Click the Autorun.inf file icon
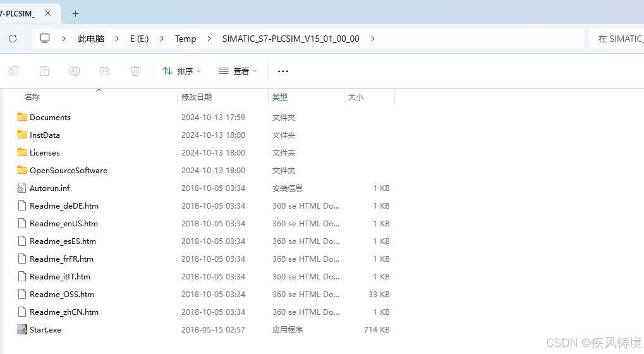This screenshot has width=644, height=354. point(21,188)
